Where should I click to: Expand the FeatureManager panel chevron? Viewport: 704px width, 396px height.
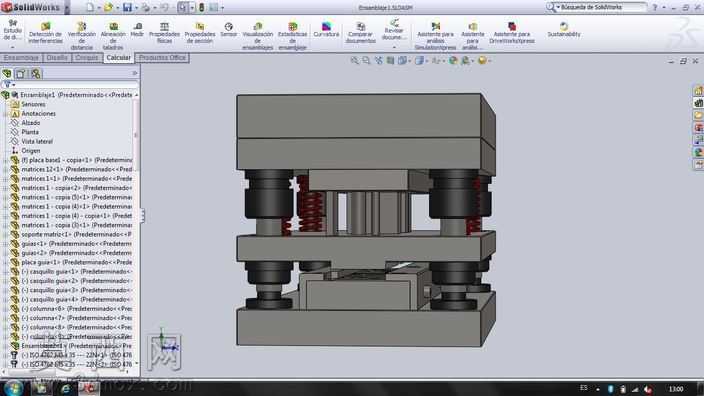pyautogui.click(x=135, y=73)
